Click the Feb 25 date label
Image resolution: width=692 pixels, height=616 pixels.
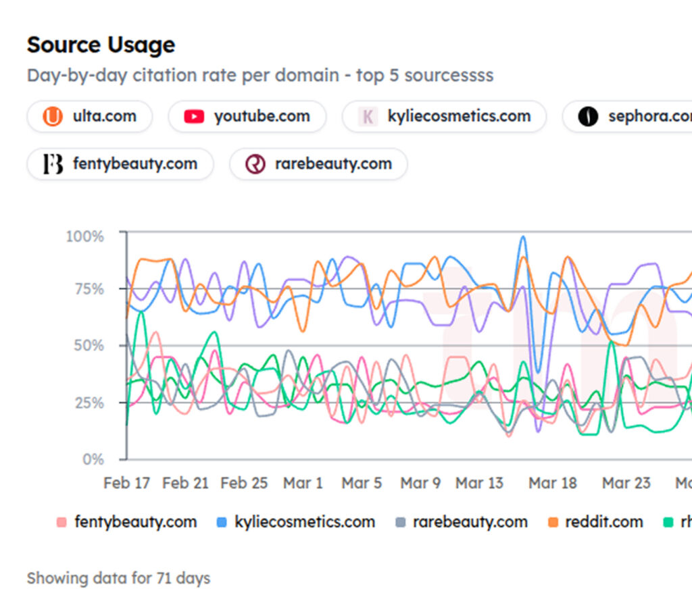244,483
